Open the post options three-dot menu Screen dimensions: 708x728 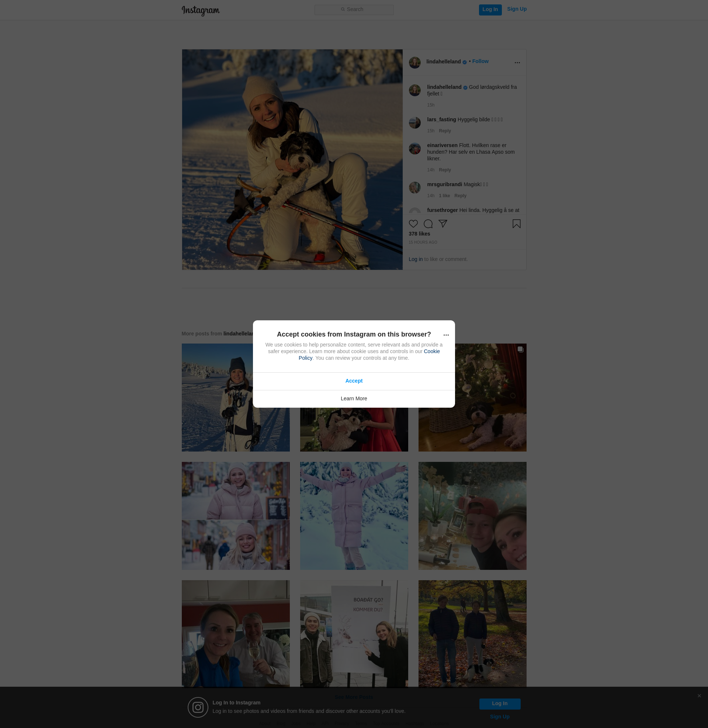click(x=517, y=62)
